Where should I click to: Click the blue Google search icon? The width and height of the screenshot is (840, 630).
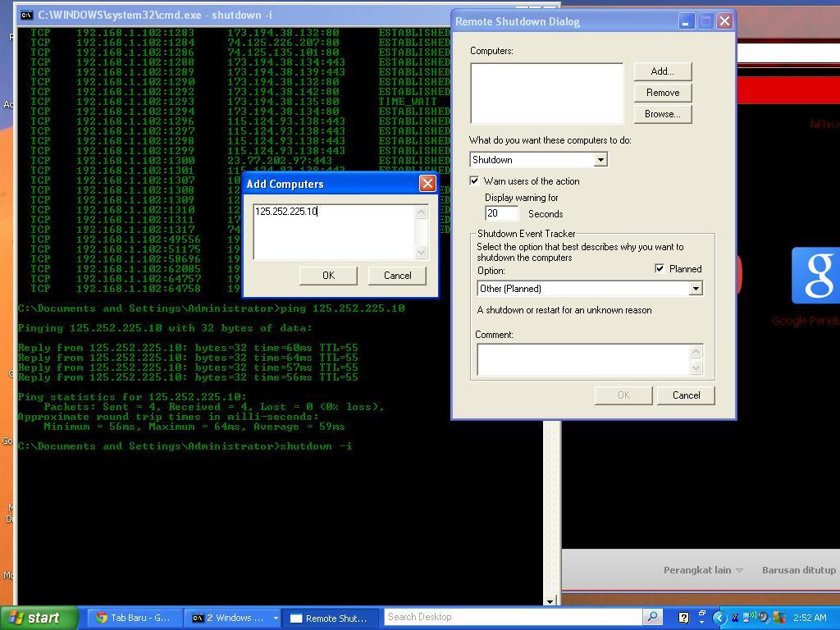(817, 276)
